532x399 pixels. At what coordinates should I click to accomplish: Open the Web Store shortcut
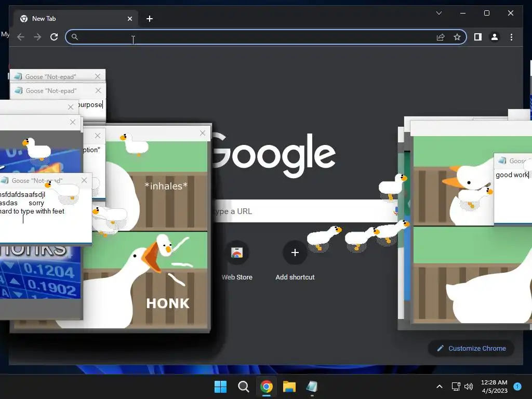237,261
